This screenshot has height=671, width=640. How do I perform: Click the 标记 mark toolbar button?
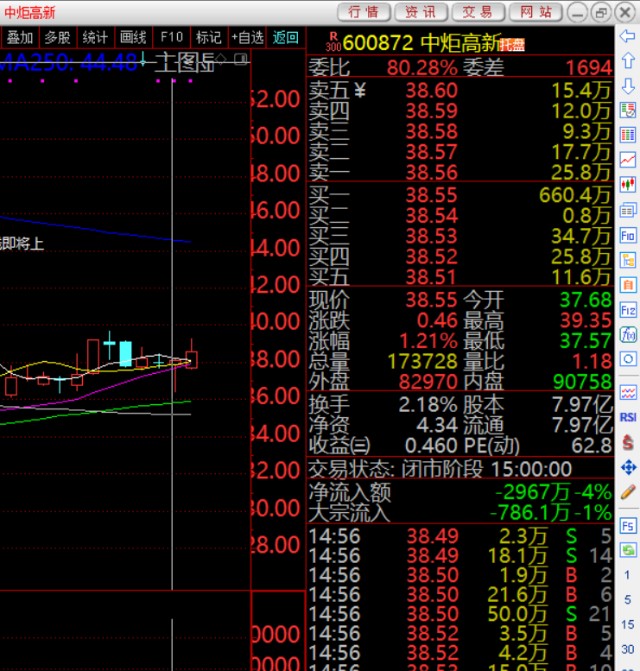[x=209, y=38]
